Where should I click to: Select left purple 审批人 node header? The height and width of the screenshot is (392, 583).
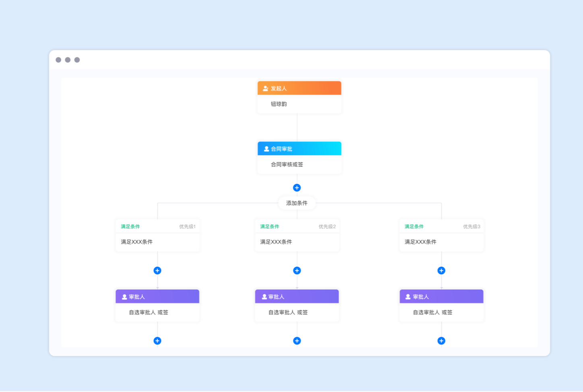[157, 297]
